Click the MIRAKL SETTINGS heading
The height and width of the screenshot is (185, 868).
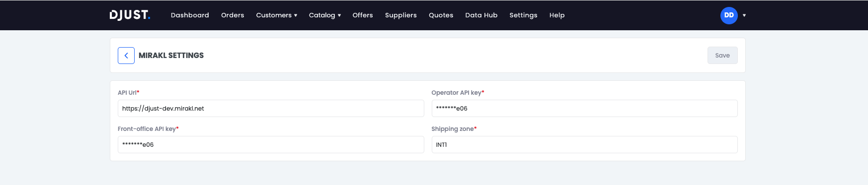(x=171, y=56)
